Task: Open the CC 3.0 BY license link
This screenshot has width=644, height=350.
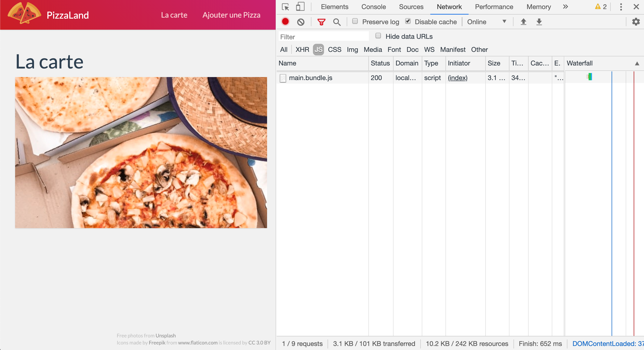Action: point(259,342)
